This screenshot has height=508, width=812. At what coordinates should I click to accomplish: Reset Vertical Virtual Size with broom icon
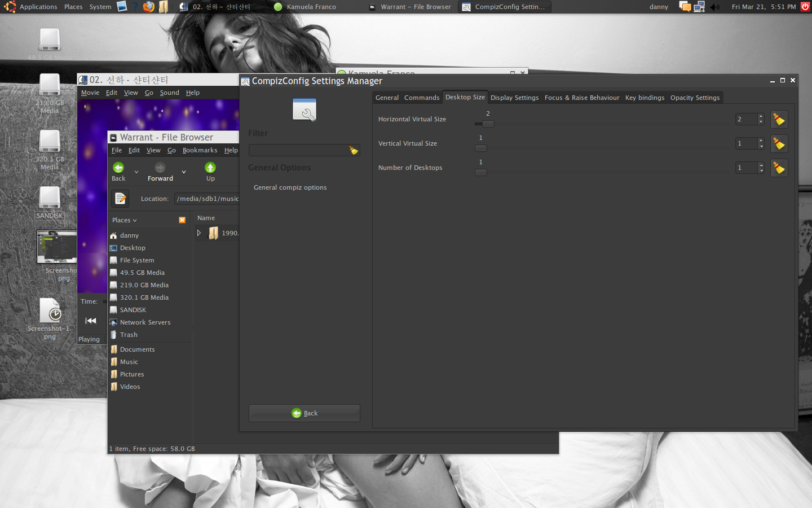tap(779, 144)
